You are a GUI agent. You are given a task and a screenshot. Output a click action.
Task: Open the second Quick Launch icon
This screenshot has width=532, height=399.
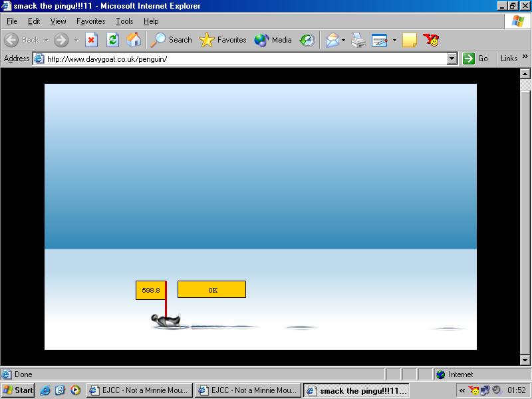click(60, 390)
